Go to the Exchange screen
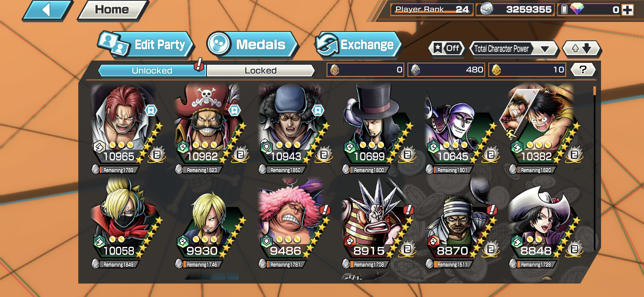The image size is (644, 297). (x=358, y=45)
